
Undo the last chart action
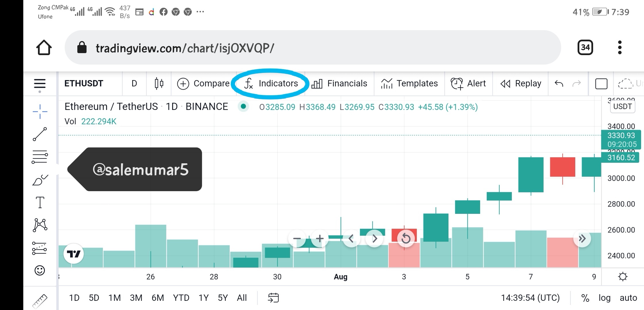pyautogui.click(x=559, y=84)
